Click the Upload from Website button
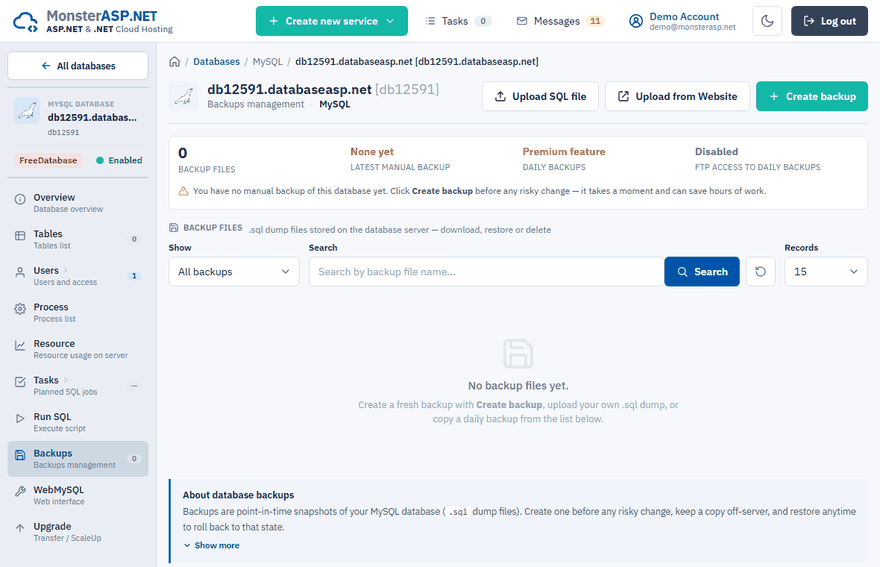The width and height of the screenshot is (880, 567). (x=677, y=96)
